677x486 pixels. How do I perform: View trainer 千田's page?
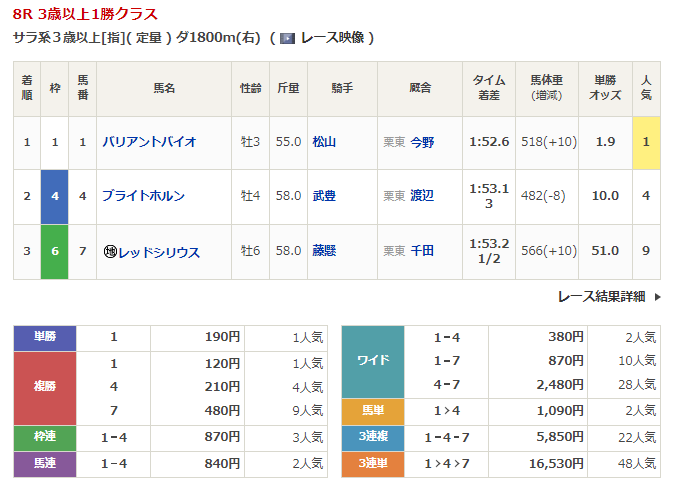(x=422, y=252)
